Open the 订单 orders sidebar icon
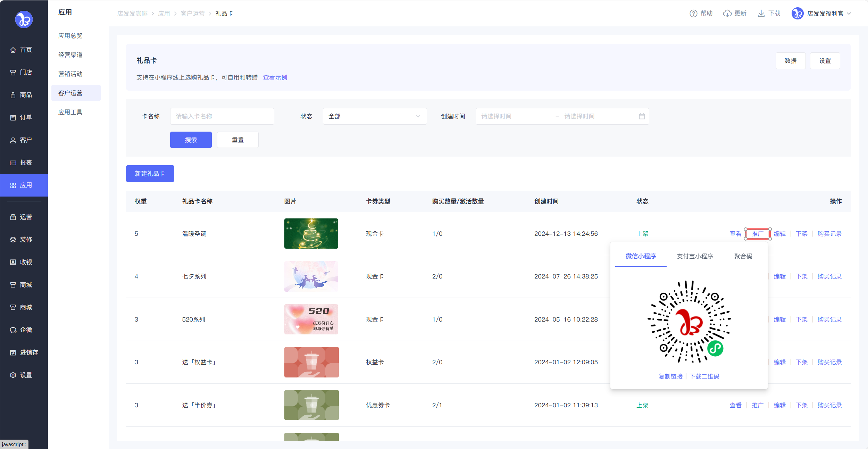The width and height of the screenshot is (868, 449). [13, 118]
